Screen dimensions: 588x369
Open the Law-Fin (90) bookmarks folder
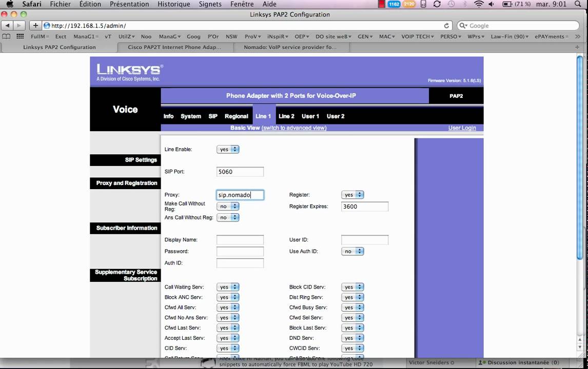click(509, 36)
